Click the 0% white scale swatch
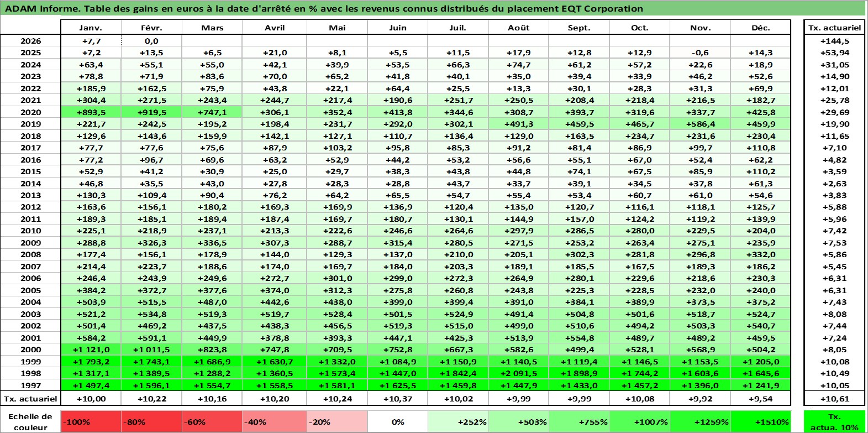 (x=397, y=421)
